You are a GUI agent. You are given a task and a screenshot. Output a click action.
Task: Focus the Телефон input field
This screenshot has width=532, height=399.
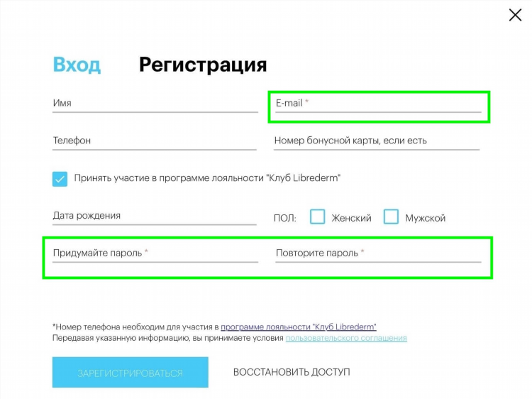(x=155, y=141)
